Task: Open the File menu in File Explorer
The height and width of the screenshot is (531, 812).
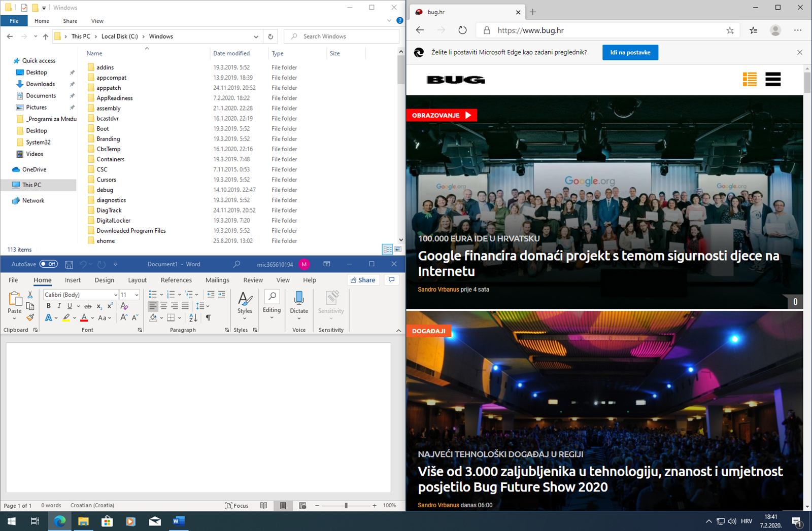Action: point(14,21)
